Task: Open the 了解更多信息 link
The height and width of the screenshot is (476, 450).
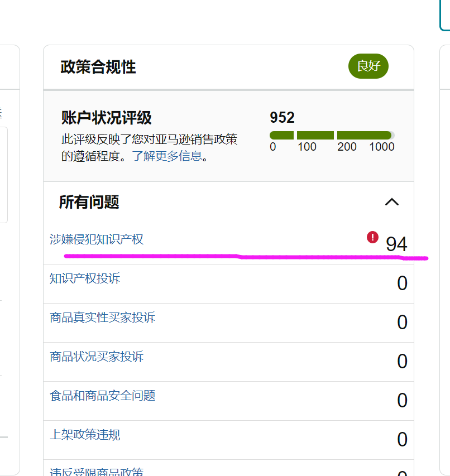Action: [x=167, y=156]
